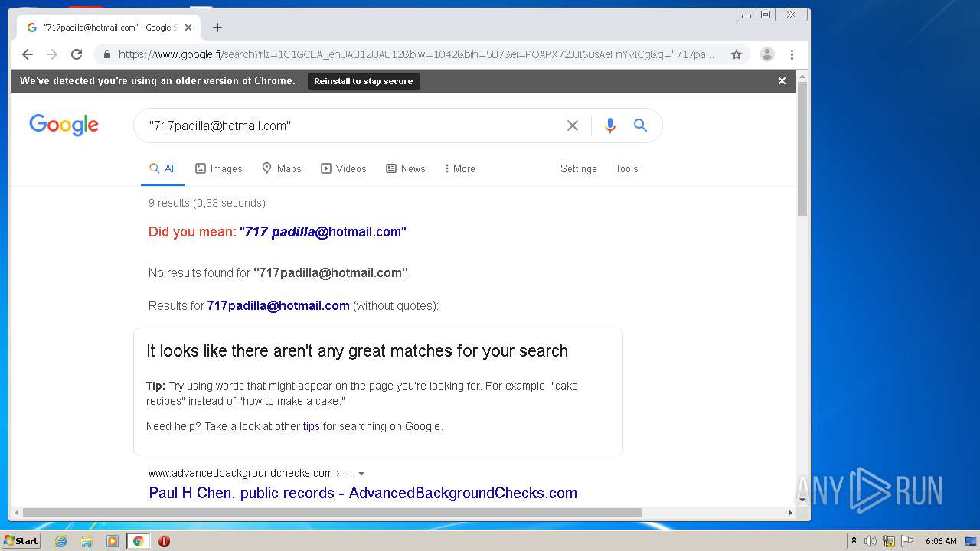Select the Chrome taskbar button
Image resolution: width=980 pixels, height=551 pixels.
click(139, 541)
